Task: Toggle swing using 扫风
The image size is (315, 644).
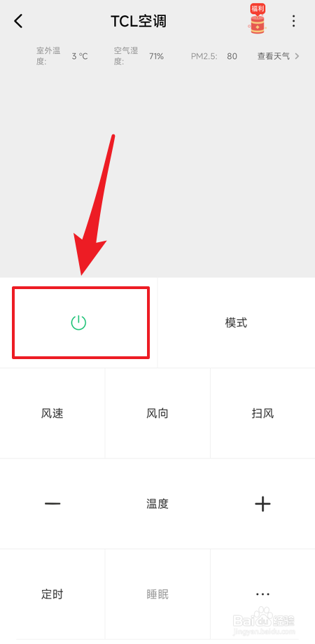Action: pos(262,413)
